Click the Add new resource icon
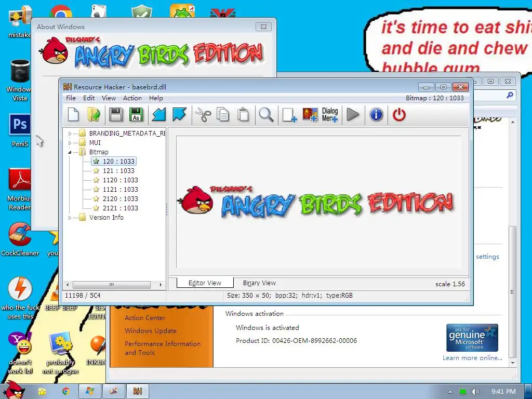This screenshot has width=532, height=399. coord(289,115)
